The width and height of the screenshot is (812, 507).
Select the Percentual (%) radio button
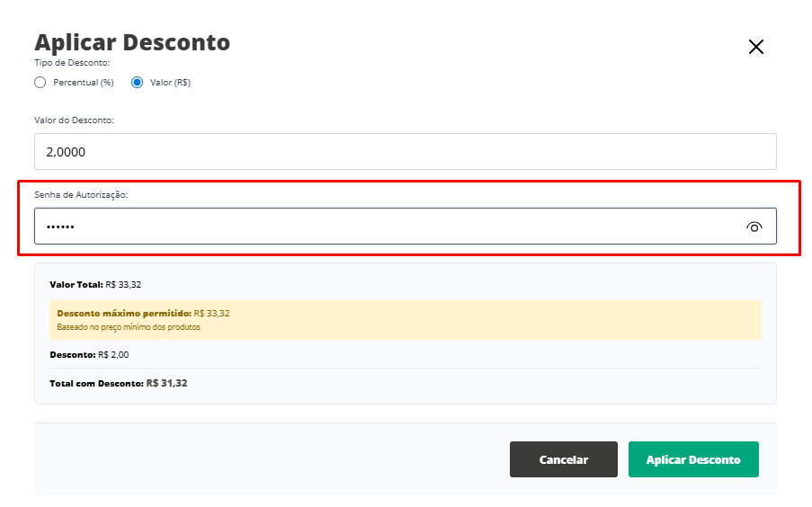click(x=40, y=83)
